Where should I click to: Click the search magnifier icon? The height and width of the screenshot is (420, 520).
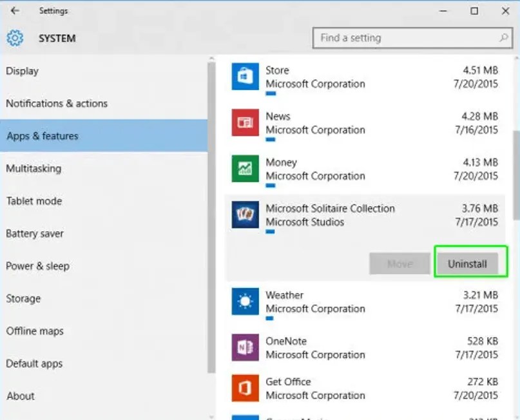(503, 38)
